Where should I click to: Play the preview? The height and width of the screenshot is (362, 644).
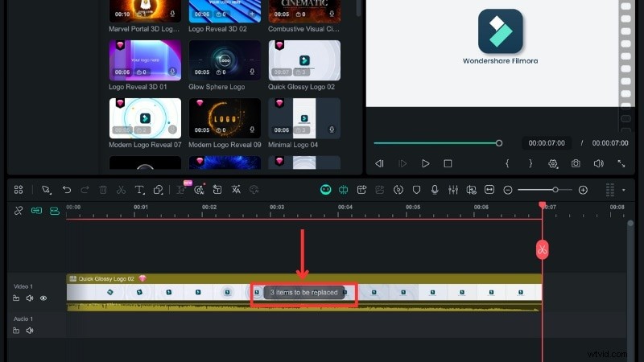(x=426, y=163)
